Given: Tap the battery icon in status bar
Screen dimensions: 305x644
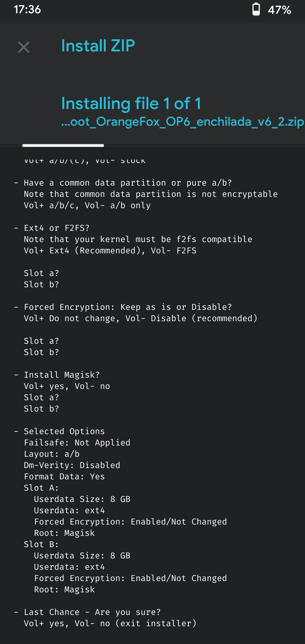Looking at the screenshot, I should [256, 10].
